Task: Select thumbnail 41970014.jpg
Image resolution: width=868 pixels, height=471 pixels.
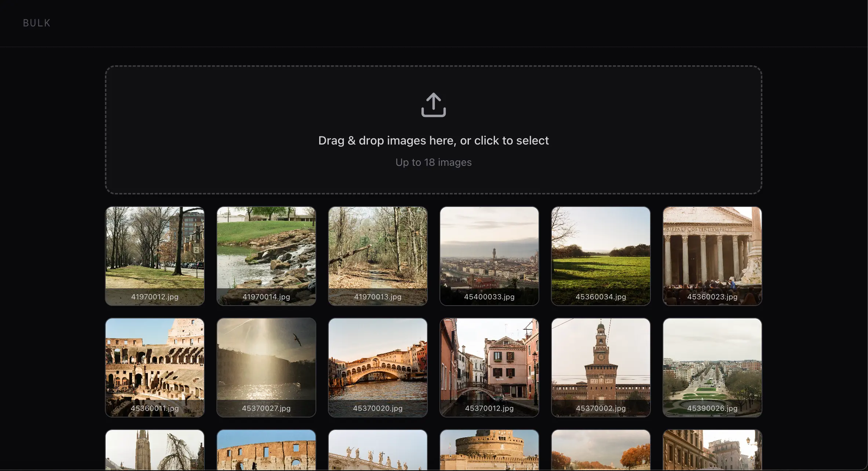Action: [x=266, y=256]
